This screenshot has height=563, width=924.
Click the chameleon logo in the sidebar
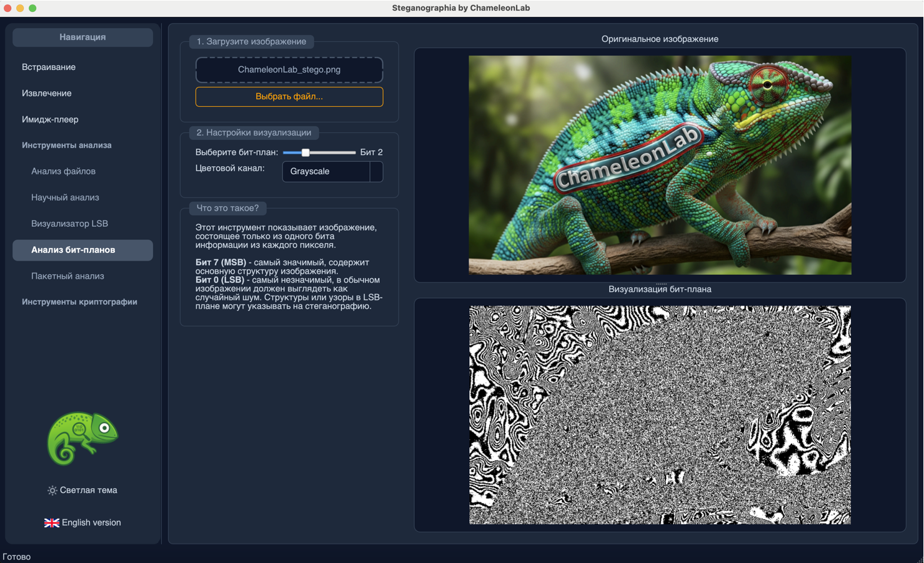coord(82,438)
